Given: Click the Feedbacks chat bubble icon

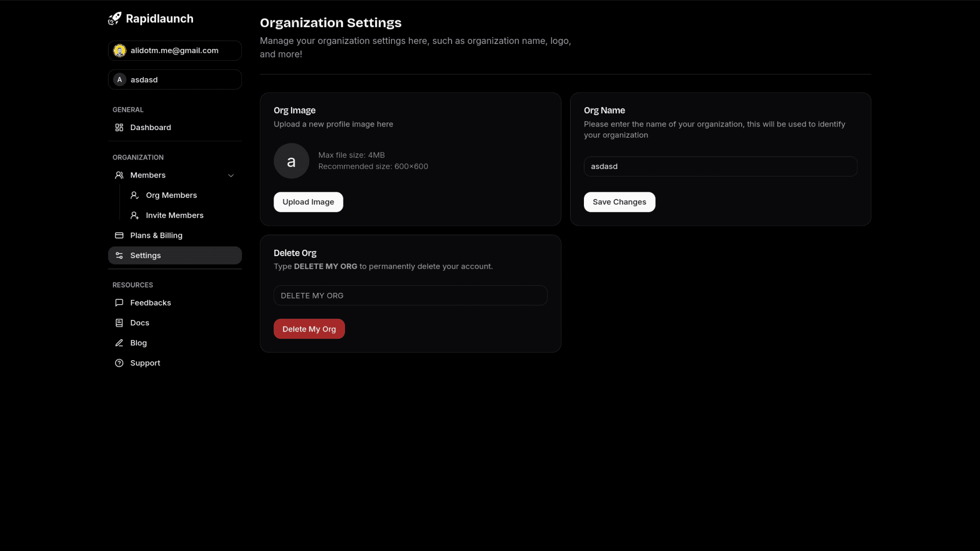Looking at the screenshot, I should [x=119, y=303].
